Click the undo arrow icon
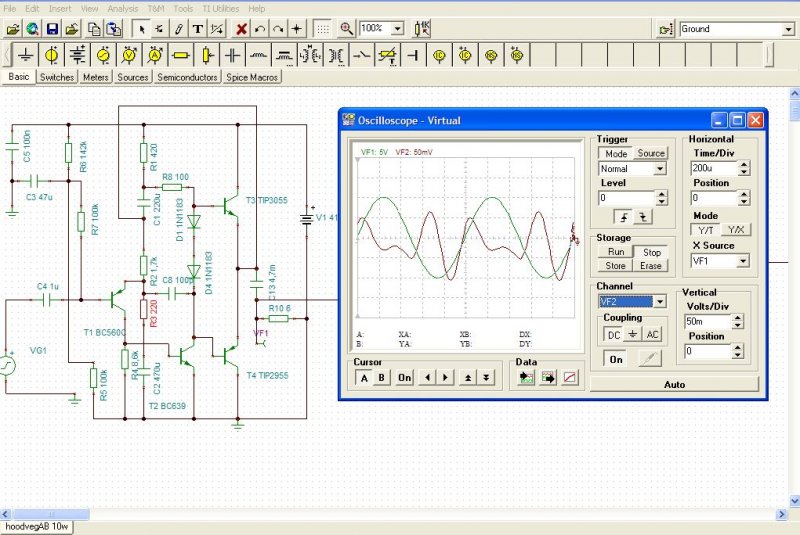The image size is (800, 535). click(x=260, y=29)
